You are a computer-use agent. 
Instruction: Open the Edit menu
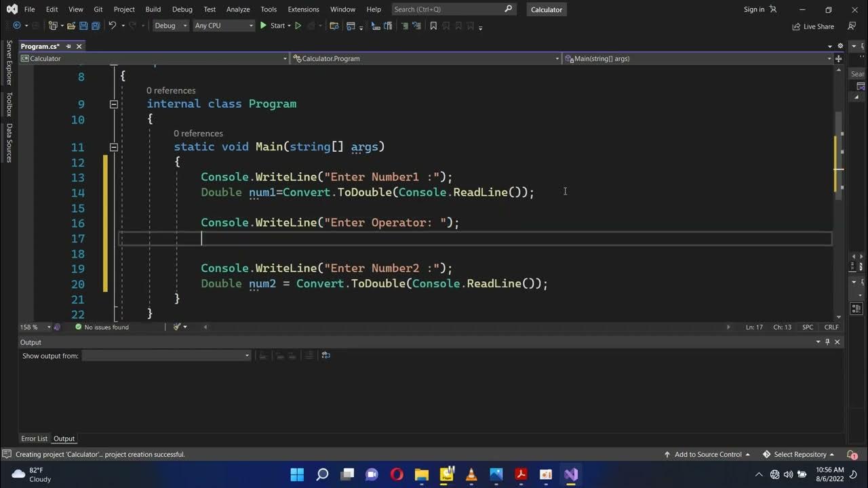[x=52, y=9]
